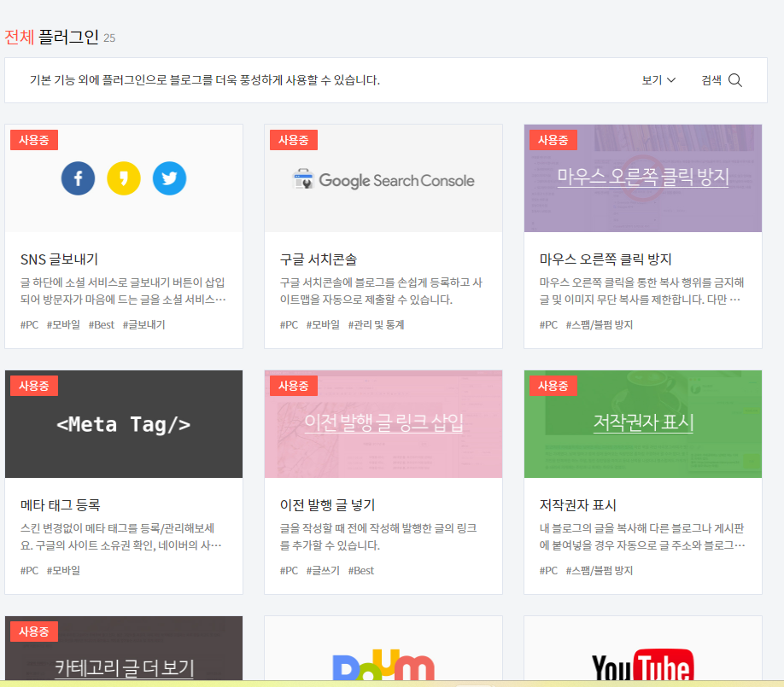Screen dimensions: 784x687
Task: Click #글보내기 tag in SNS card
Action: [144, 325]
